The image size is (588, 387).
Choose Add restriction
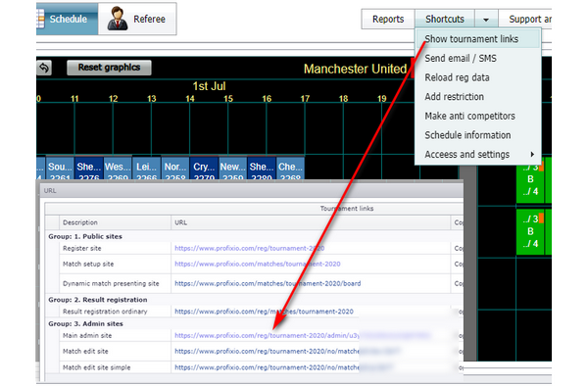pyautogui.click(x=478, y=97)
